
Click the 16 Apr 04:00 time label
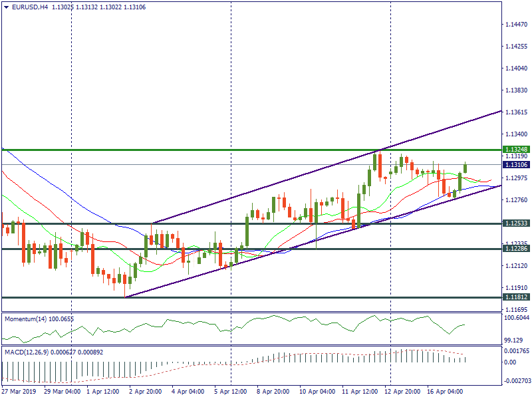click(x=444, y=392)
